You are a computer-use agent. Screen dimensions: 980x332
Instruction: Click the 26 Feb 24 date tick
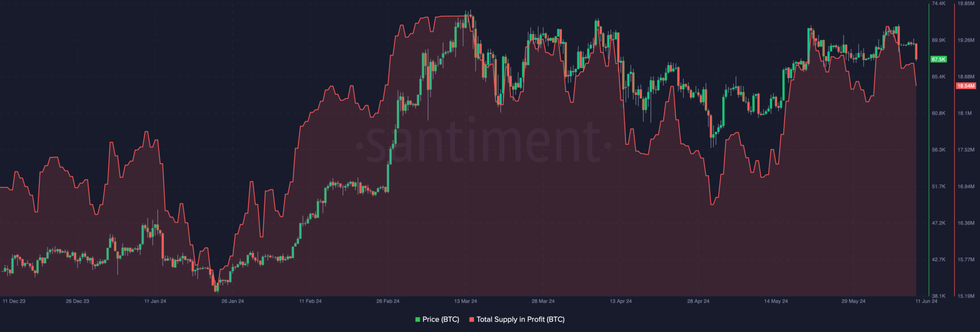pyautogui.click(x=388, y=301)
